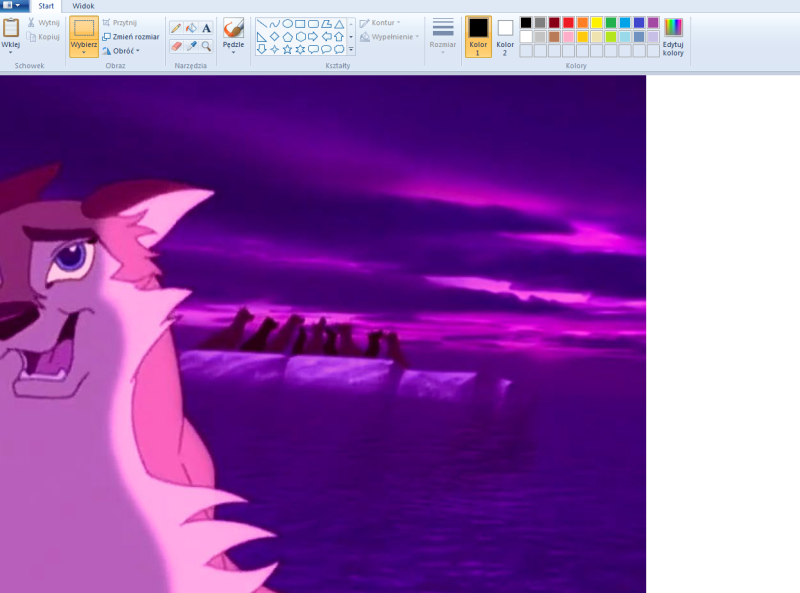Choose the Pentagon shape
This screenshot has width=800, height=593.
[x=287, y=37]
